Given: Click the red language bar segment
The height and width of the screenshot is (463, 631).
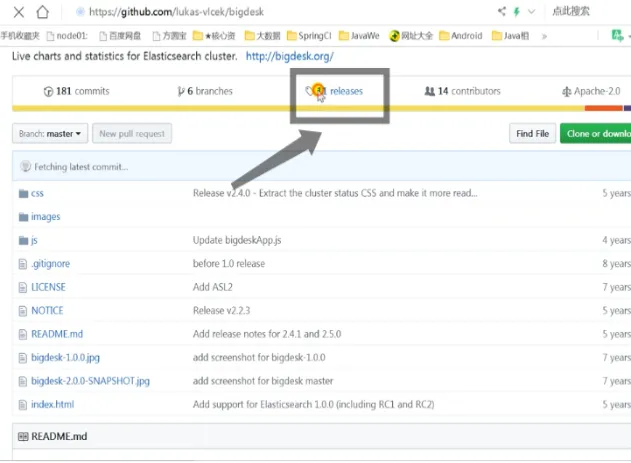Looking at the screenshot, I should tap(604, 108).
